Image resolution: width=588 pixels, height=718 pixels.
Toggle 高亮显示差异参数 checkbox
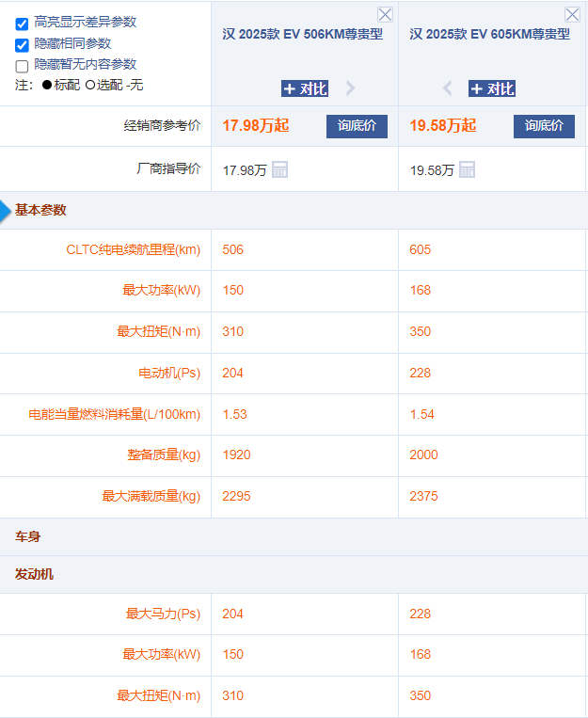click(x=22, y=24)
